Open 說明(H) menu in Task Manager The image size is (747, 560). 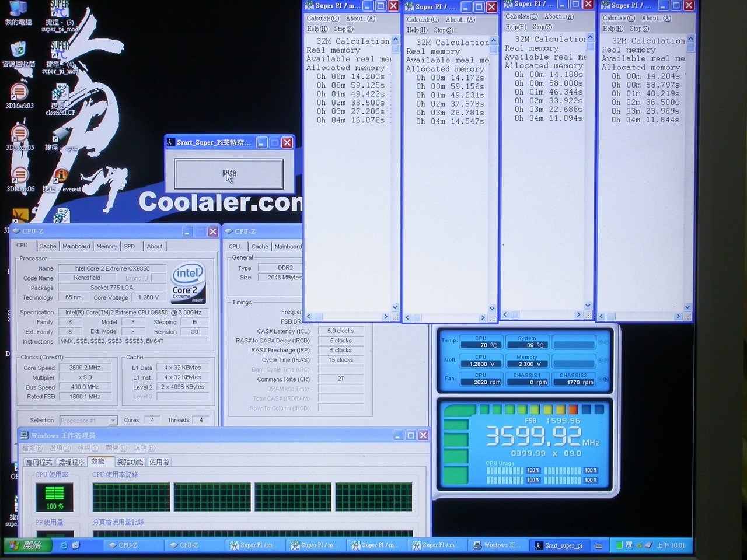(x=144, y=448)
